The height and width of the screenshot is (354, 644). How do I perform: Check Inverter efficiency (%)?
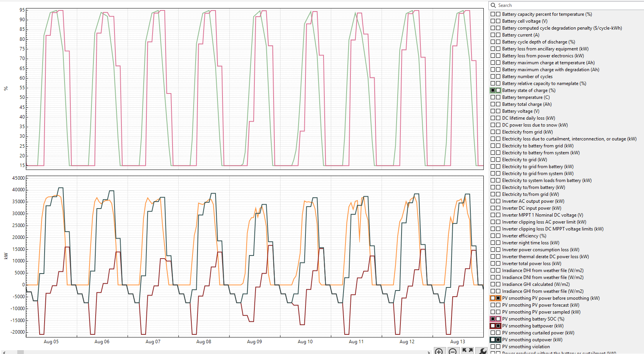(x=493, y=235)
